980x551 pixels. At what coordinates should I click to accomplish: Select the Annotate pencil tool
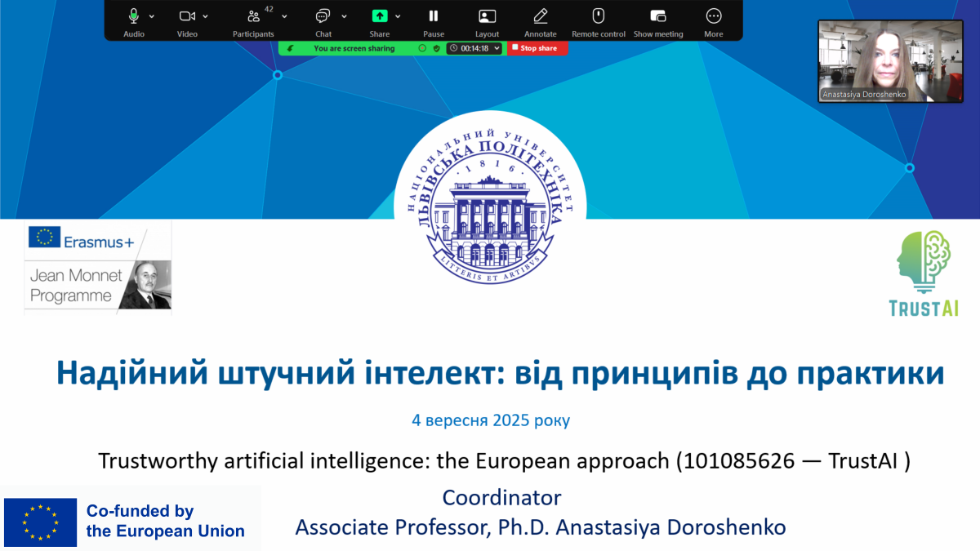[x=540, y=16]
